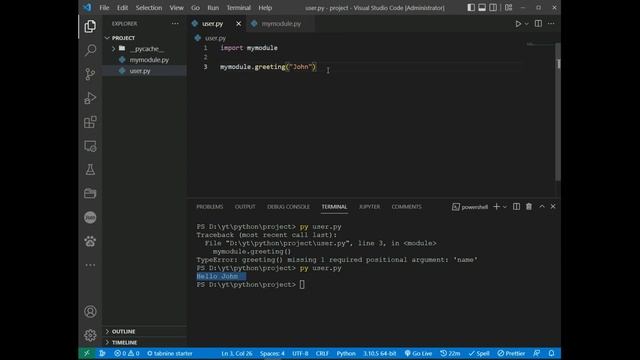
Task: Toggle the bottom panel layout
Action: click(482, 8)
